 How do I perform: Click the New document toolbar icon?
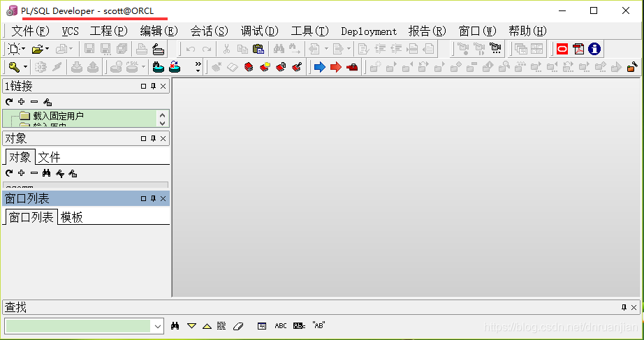(15, 50)
